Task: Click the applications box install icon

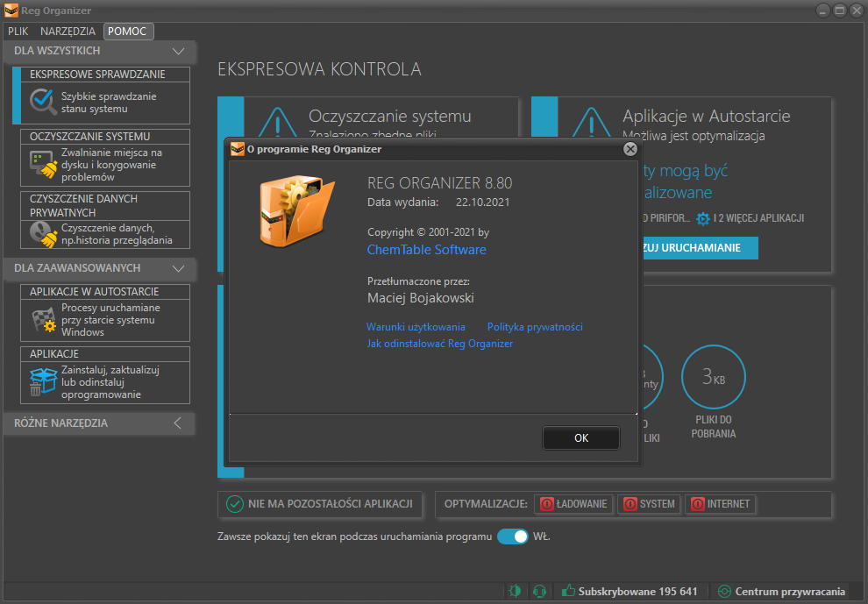Action: pos(43,382)
